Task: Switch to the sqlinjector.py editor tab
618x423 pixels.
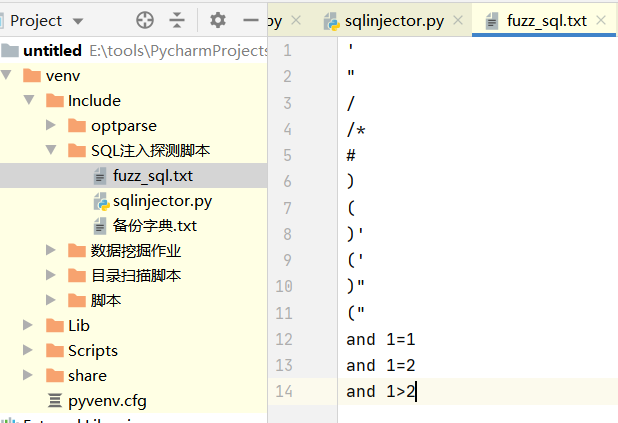Action: pos(394,21)
